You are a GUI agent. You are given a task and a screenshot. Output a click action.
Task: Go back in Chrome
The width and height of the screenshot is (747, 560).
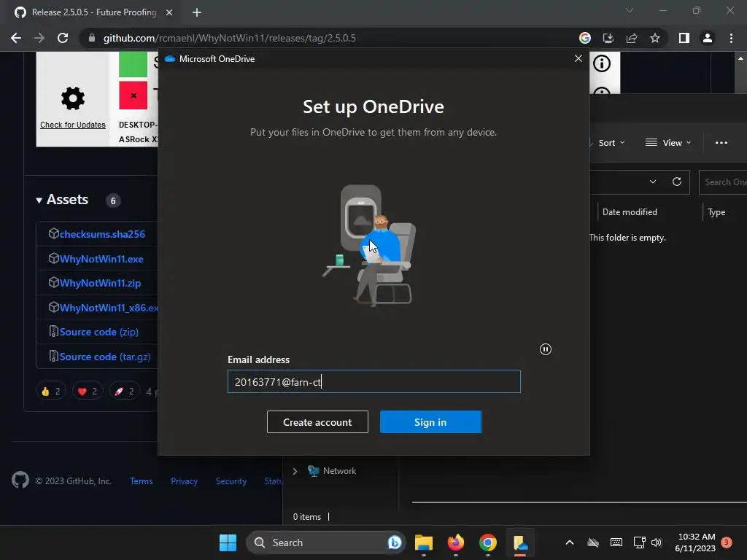(16, 38)
